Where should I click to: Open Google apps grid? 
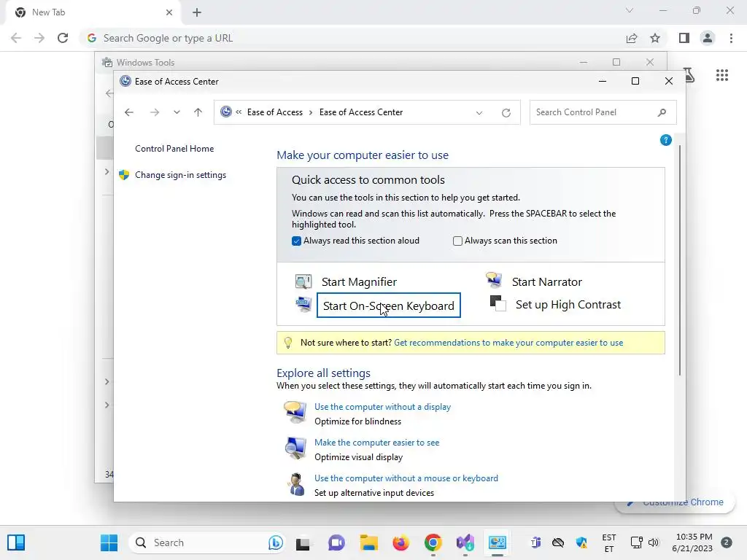[x=722, y=75]
